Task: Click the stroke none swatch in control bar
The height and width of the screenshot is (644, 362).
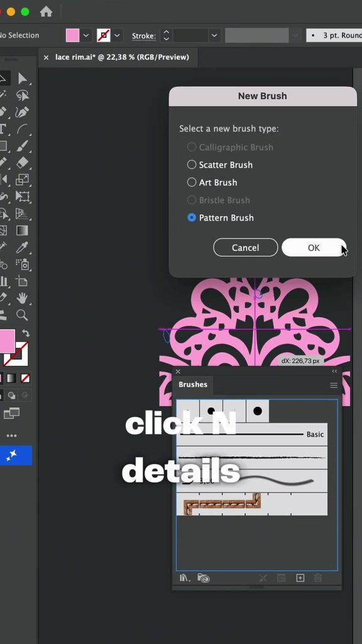Action: point(104,35)
